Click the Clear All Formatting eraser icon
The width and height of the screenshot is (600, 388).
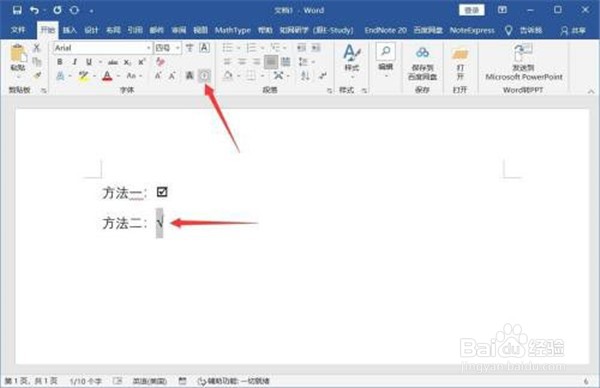160,62
